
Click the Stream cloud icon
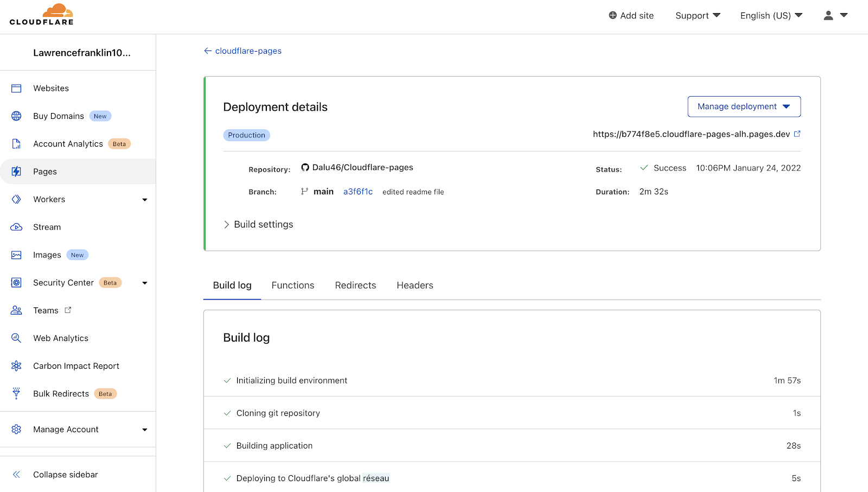click(x=16, y=227)
